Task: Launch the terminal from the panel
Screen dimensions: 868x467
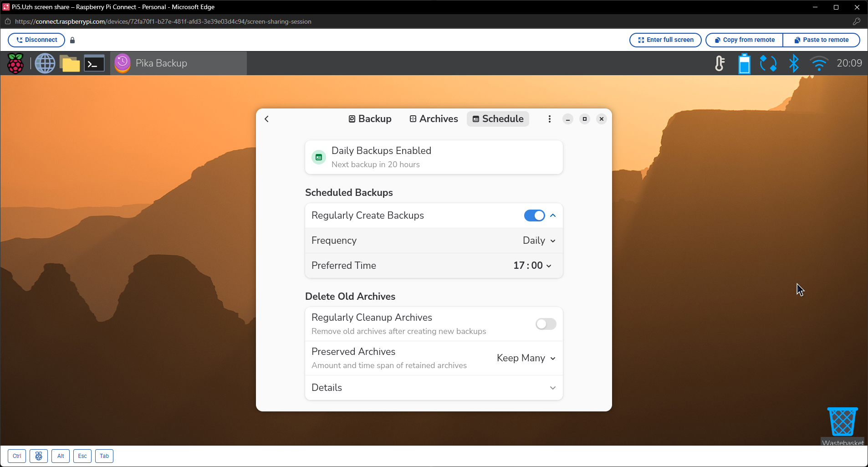Action: tap(94, 63)
